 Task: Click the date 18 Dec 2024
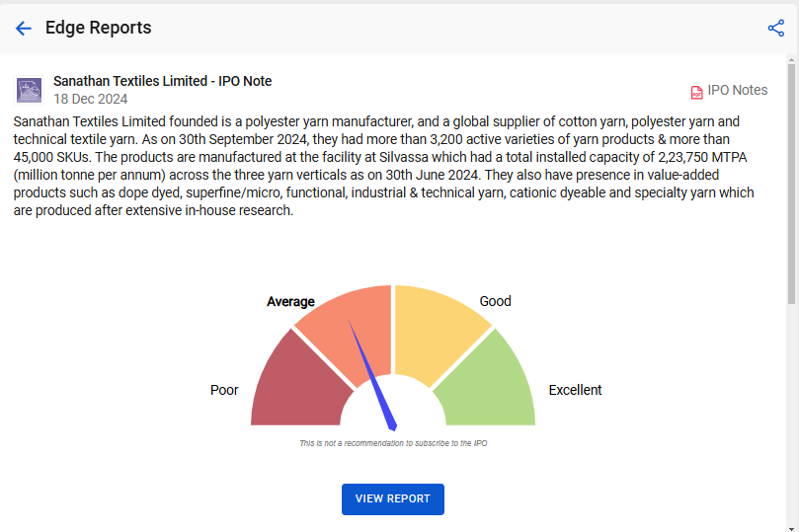click(90, 99)
